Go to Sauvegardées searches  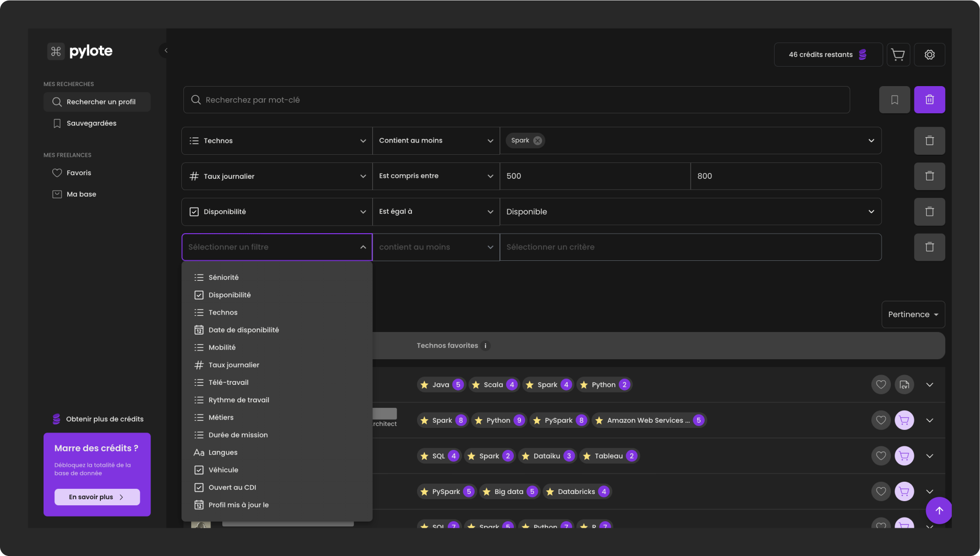click(97, 123)
